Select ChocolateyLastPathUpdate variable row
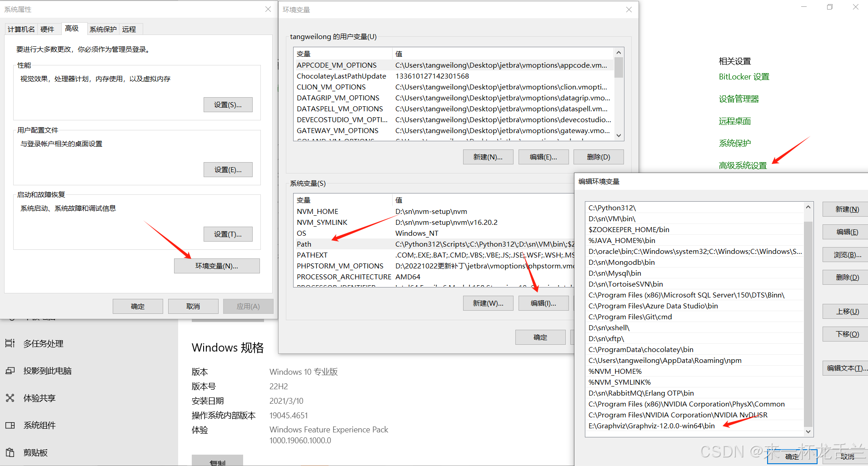Image resolution: width=868 pixels, height=466 pixels. 454,76
